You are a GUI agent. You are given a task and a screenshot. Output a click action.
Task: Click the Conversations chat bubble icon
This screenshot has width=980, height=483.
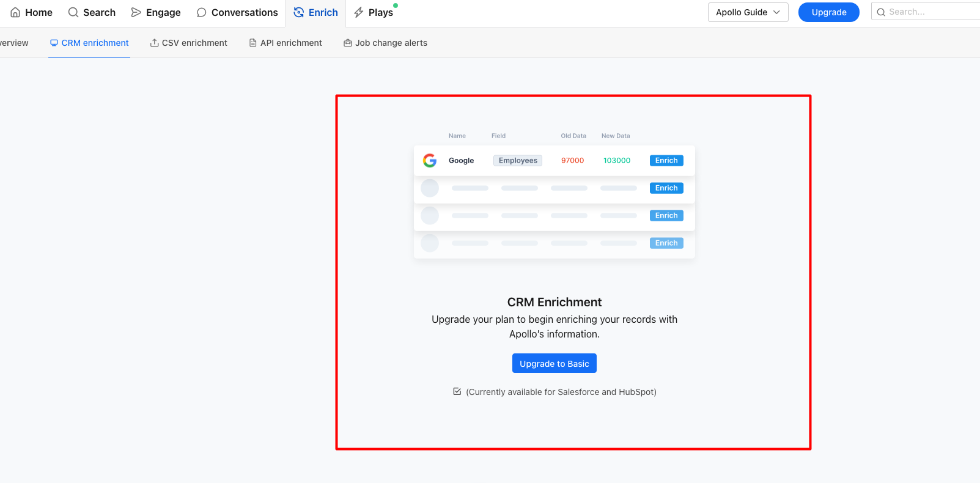201,12
